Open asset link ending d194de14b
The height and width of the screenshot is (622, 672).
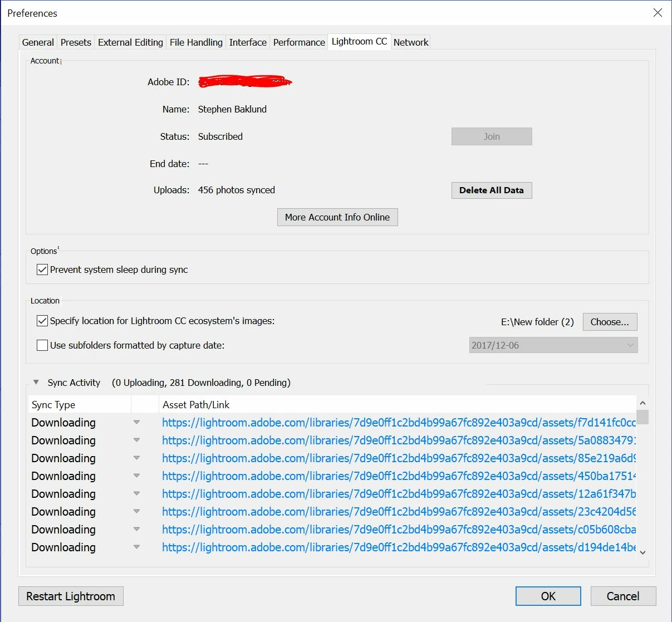pyautogui.click(x=399, y=547)
